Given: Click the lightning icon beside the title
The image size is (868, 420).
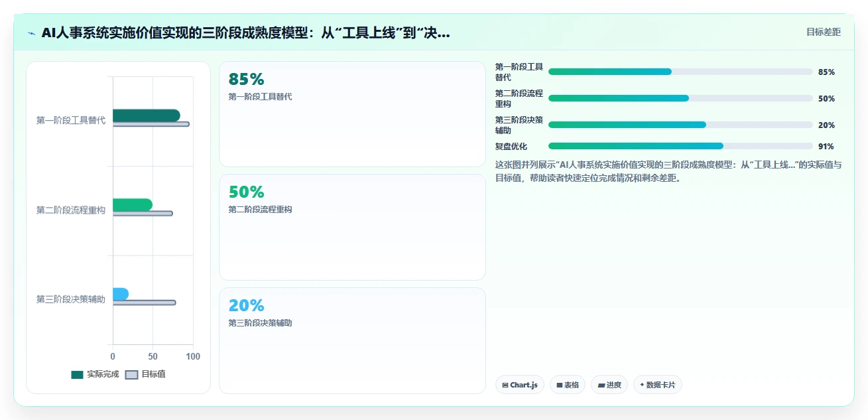Looking at the screenshot, I should 32,33.
